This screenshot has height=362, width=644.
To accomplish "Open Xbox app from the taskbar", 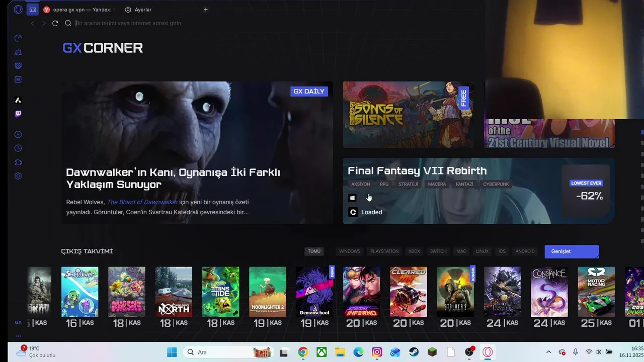I will tap(321, 352).
